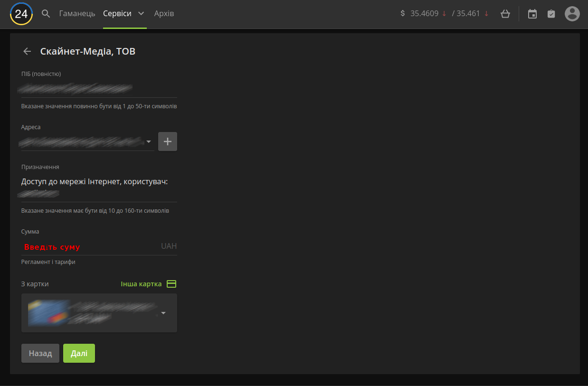Screen dimensions: 588x386
Task: Add new address with plus button
Action: pos(168,141)
